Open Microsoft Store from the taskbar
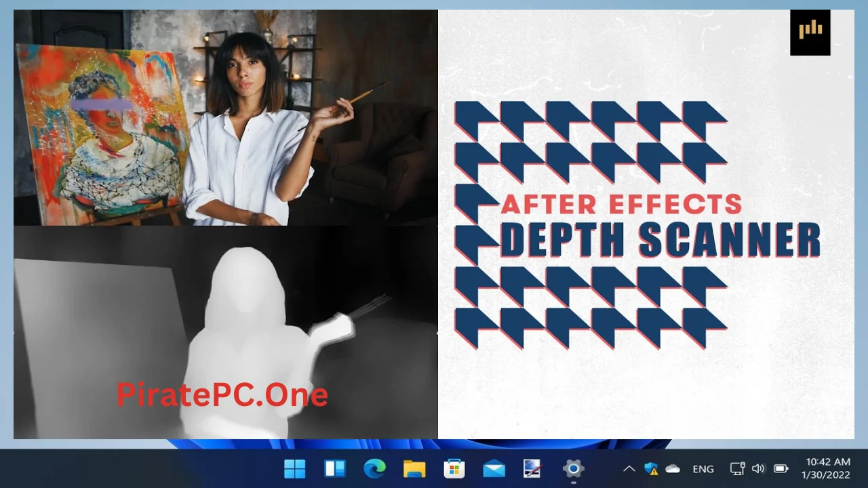Viewport: 868px width, 488px height. [x=454, y=468]
